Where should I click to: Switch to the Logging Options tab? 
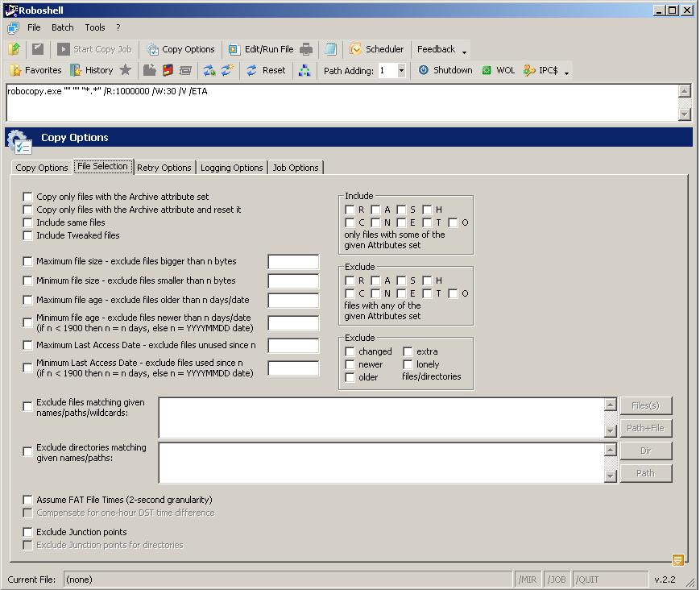click(x=232, y=168)
